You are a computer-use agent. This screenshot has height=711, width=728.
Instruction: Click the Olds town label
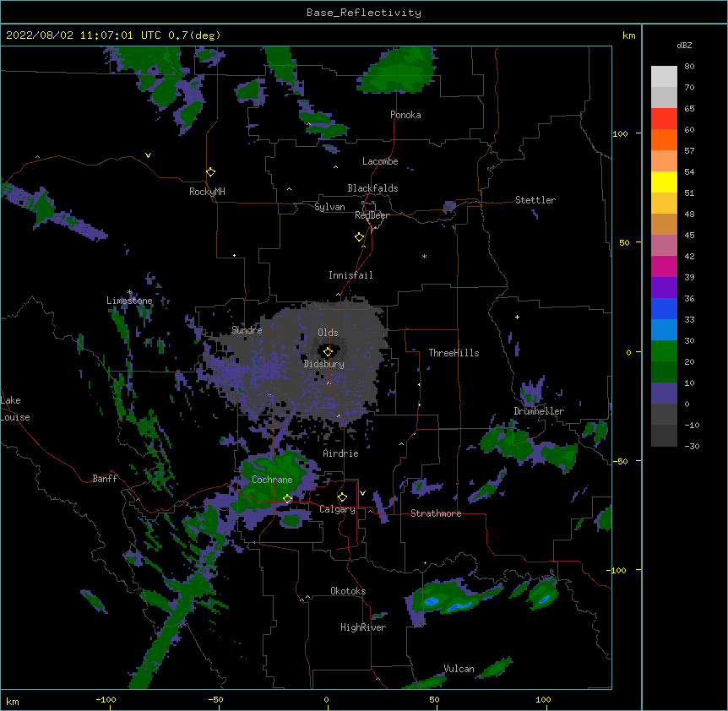coord(328,333)
